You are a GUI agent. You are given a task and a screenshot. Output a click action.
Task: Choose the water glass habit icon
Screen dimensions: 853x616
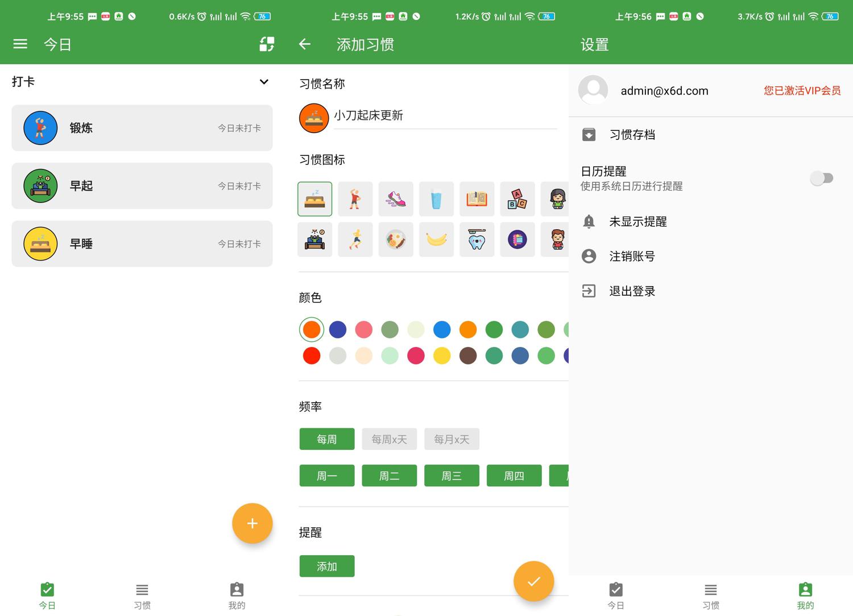click(436, 199)
